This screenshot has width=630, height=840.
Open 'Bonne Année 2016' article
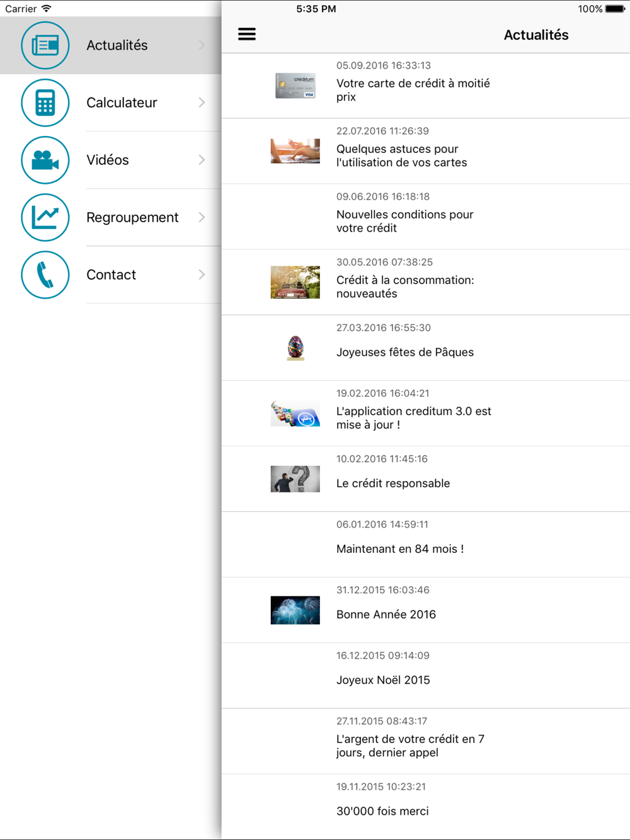tap(386, 614)
